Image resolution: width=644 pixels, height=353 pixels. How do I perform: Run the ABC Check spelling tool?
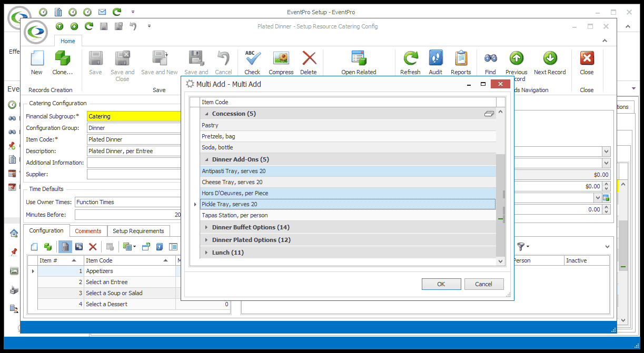[x=252, y=59]
